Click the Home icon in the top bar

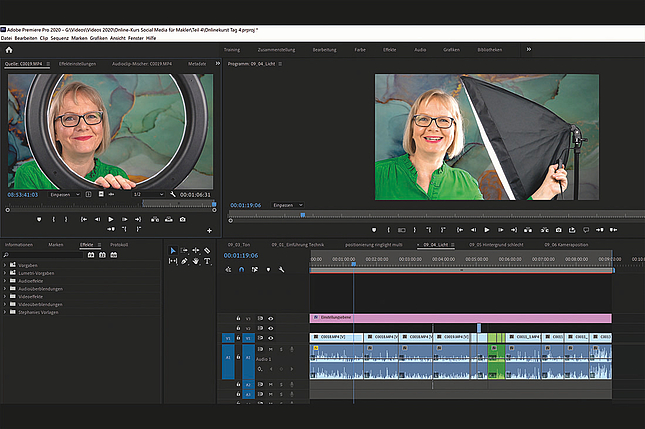[8, 48]
